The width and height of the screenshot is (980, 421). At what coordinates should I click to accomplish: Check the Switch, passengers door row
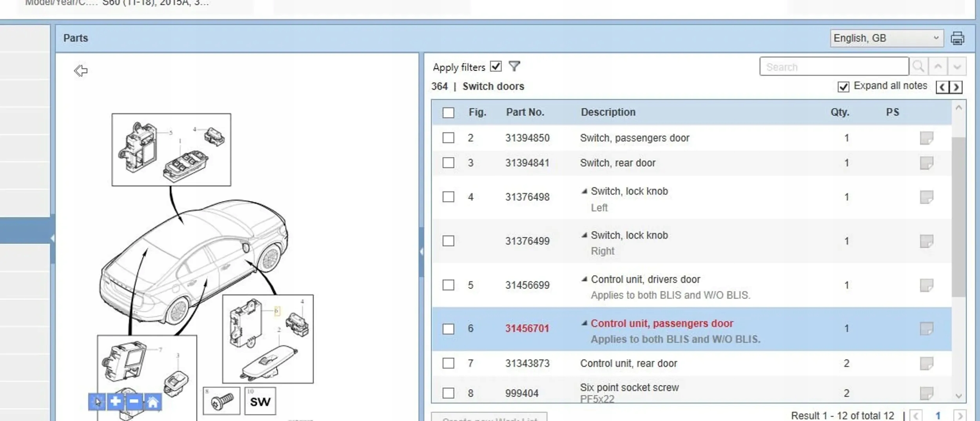pos(448,138)
